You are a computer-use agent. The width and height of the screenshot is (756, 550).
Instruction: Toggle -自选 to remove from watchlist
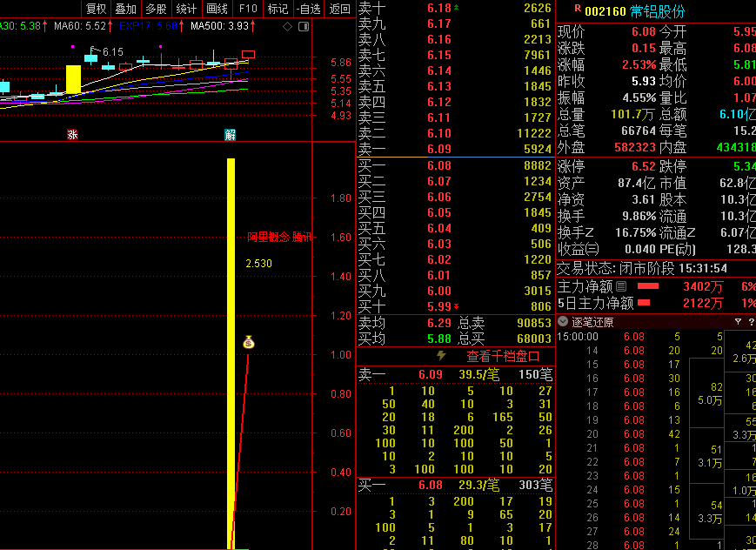(308, 9)
